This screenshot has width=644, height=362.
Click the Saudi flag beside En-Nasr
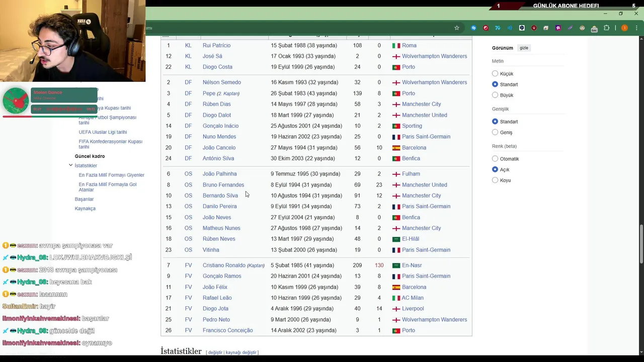(x=396, y=265)
